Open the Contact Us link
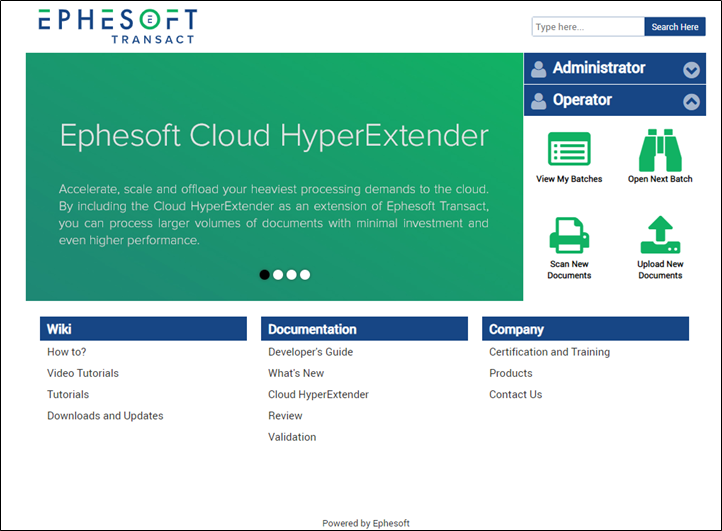 pyautogui.click(x=516, y=394)
